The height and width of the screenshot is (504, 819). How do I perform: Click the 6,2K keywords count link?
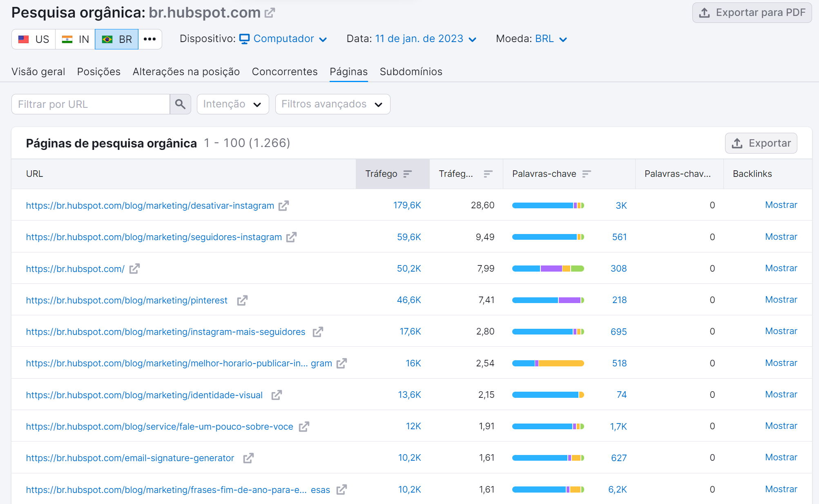[618, 489]
